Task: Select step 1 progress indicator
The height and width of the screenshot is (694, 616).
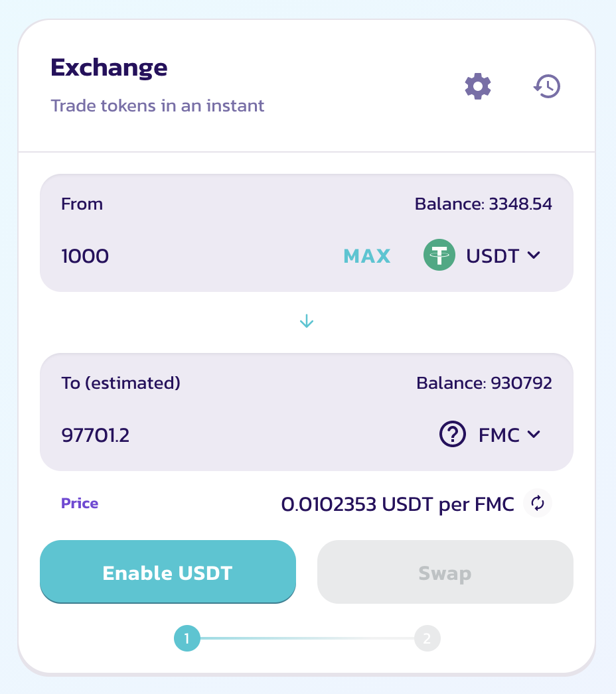Action: pyautogui.click(x=187, y=638)
